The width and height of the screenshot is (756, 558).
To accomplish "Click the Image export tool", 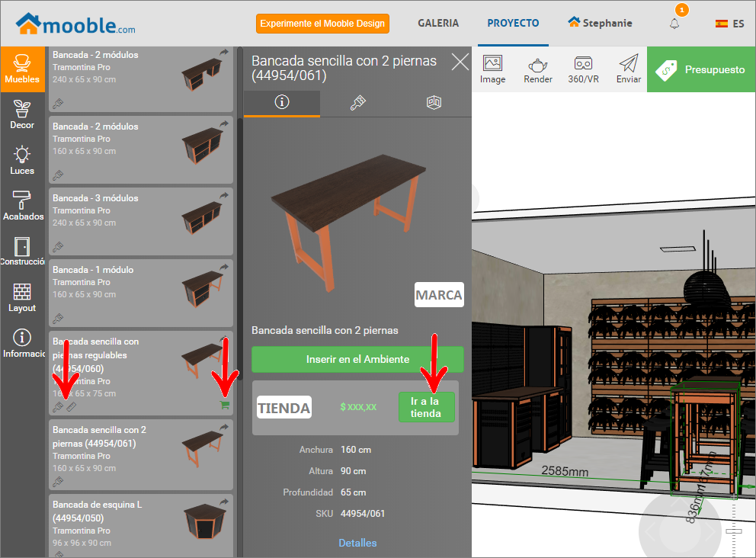I will [x=493, y=69].
